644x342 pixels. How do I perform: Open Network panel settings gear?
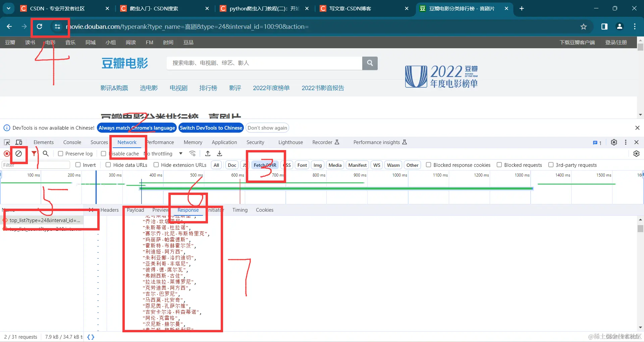(636, 153)
